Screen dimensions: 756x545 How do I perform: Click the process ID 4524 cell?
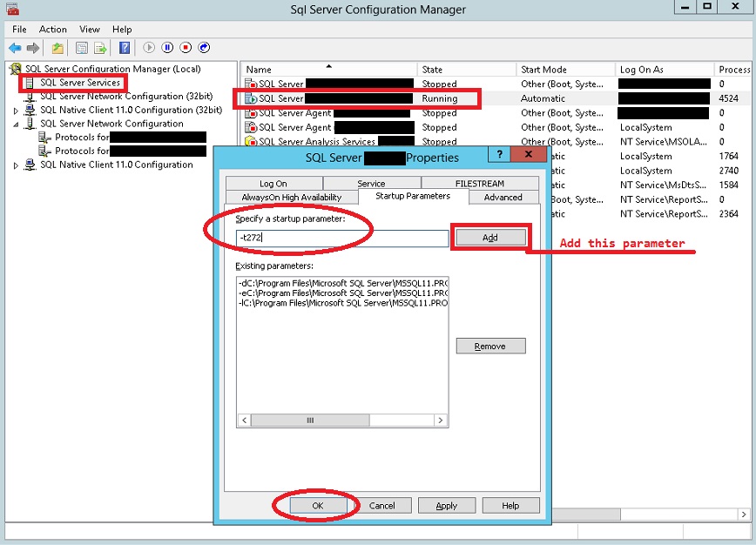click(728, 98)
